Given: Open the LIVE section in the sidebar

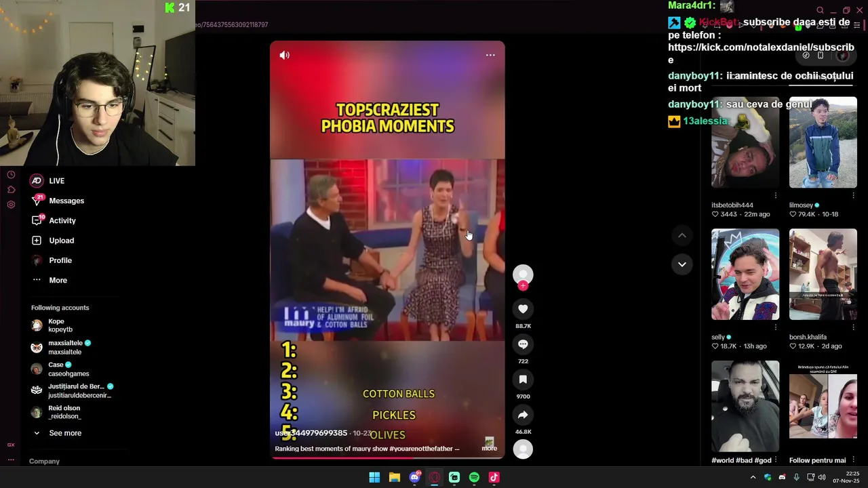Looking at the screenshot, I should [x=47, y=181].
